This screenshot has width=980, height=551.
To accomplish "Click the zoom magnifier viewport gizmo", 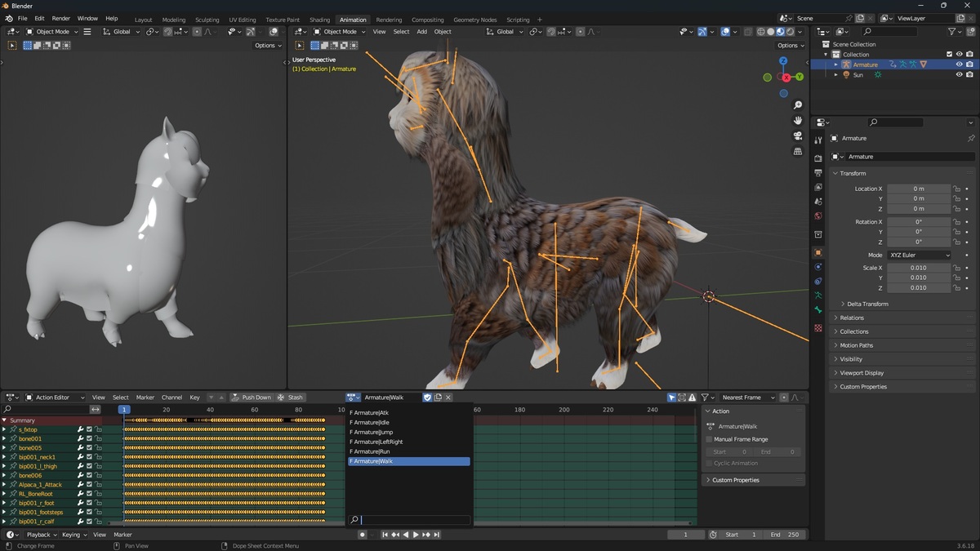I will click(x=798, y=105).
